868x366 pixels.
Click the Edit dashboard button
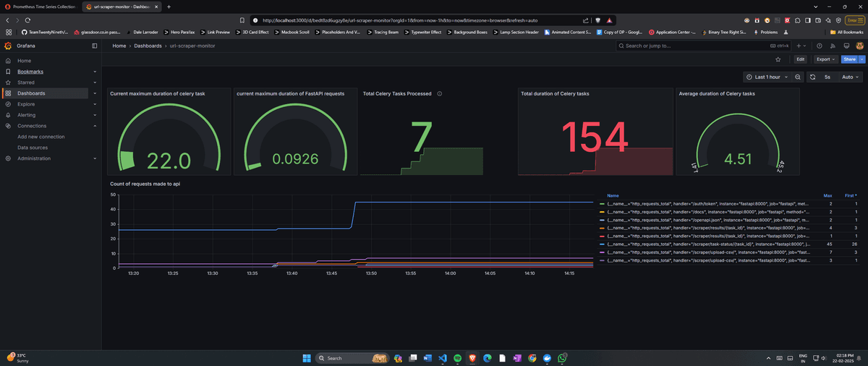click(x=801, y=59)
